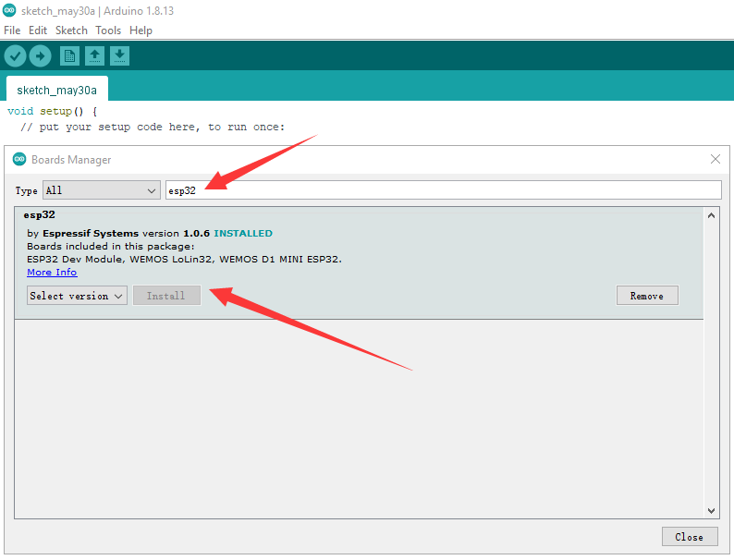Click the Upload arrow toolbar icon
The image size is (734, 560).
pyautogui.click(x=40, y=56)
